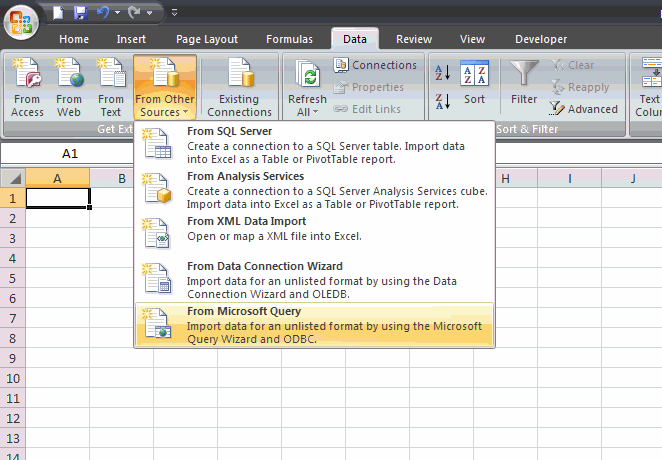The width and height of the screenshot is (662, 460).
Task: Customize the Quick Access Toolbar dropdown
Action: (x=174, y=13)
